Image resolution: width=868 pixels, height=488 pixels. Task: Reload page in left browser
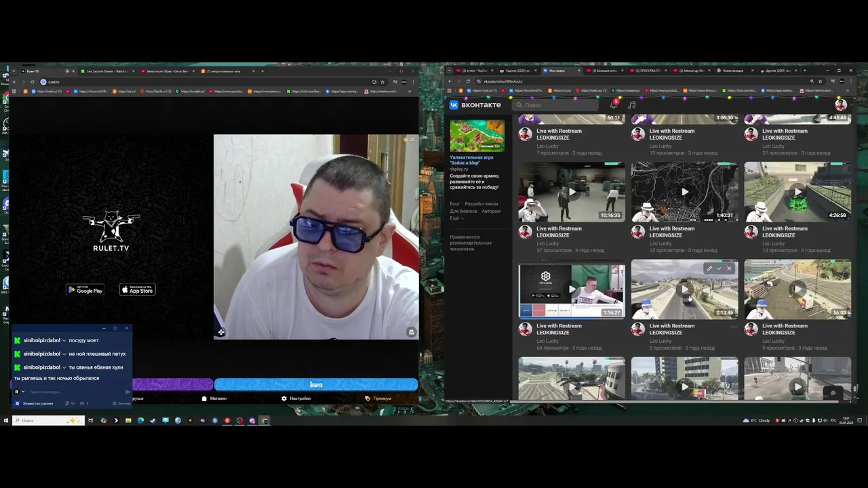[x=32, y=82]
